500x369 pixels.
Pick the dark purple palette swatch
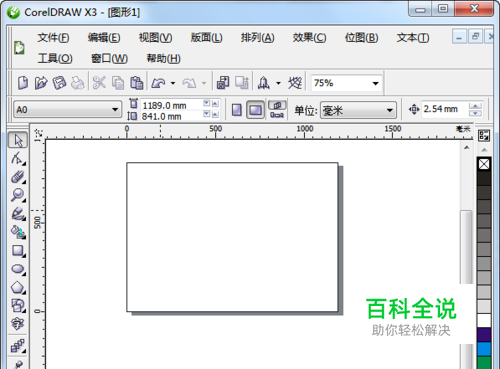click(484, 335)
